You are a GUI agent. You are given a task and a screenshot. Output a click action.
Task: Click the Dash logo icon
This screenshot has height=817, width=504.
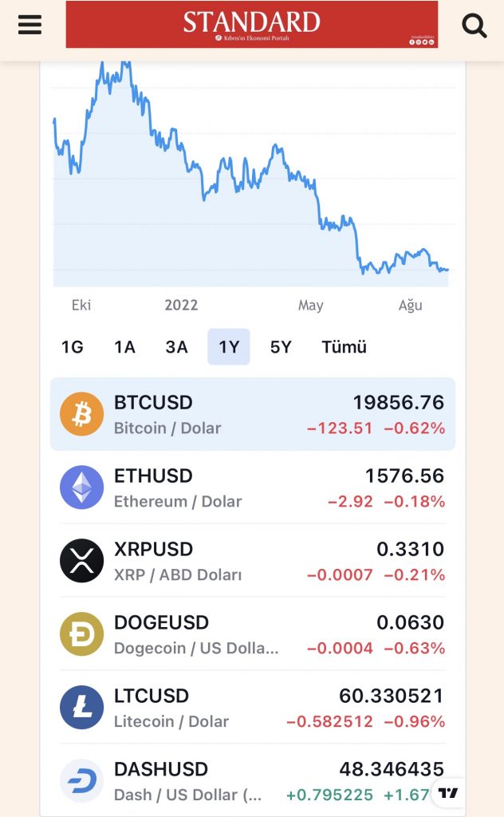(x=82, y=781)
